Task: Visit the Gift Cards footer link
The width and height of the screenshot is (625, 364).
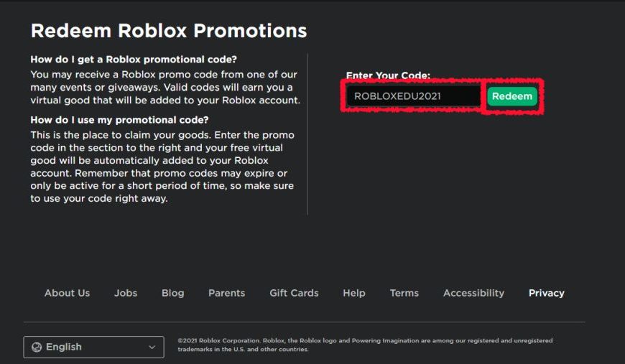Action: click(x=294, y=293)
